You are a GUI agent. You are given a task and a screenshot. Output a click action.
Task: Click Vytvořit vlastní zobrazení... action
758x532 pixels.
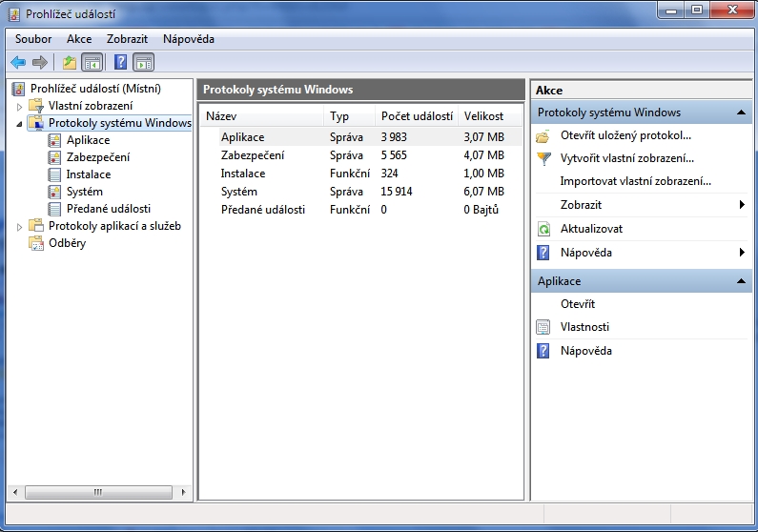coord(627,158)
